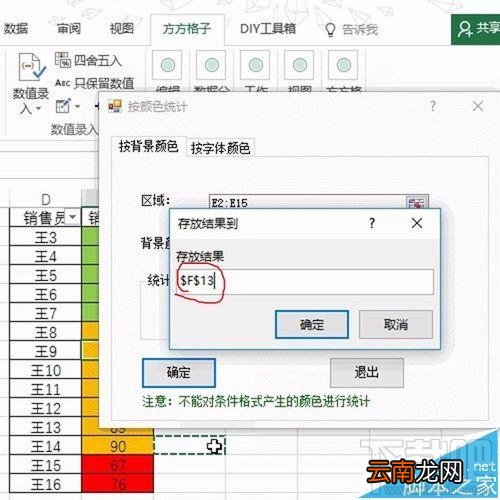
Task: Click the fourth green circle ribbon icon
Action: coord(300,65)
